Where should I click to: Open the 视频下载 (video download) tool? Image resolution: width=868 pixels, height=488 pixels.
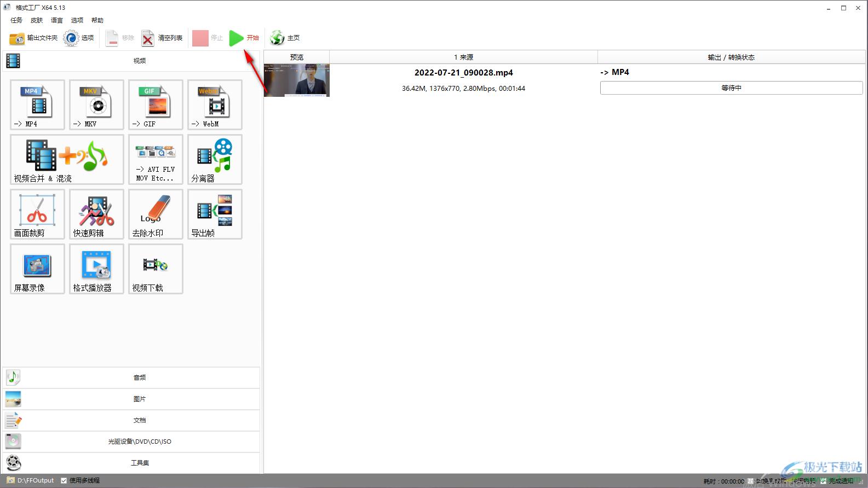coord(156,269)
